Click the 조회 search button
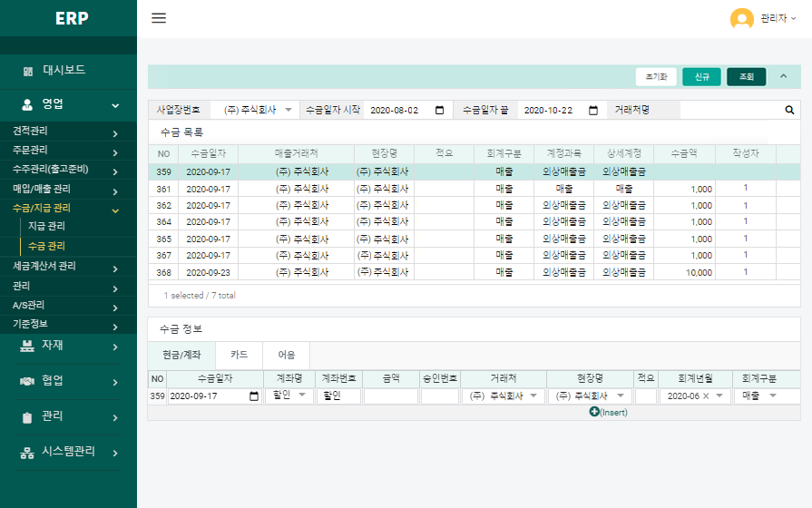Viewport: 812px width, 508px height. (747, 76)
